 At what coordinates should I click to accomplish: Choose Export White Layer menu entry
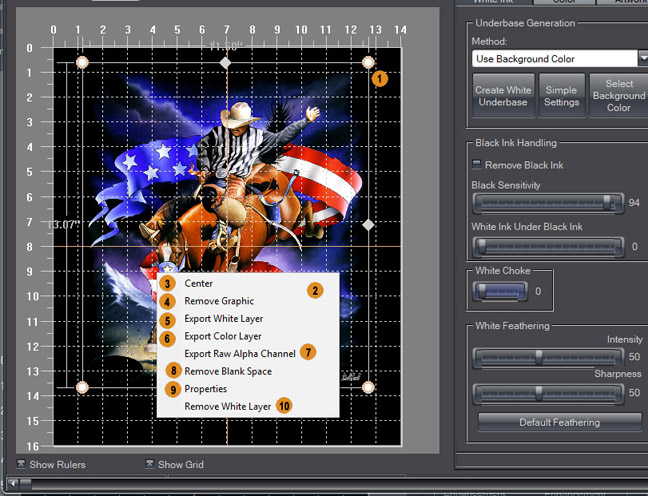(x=224, y=319)
